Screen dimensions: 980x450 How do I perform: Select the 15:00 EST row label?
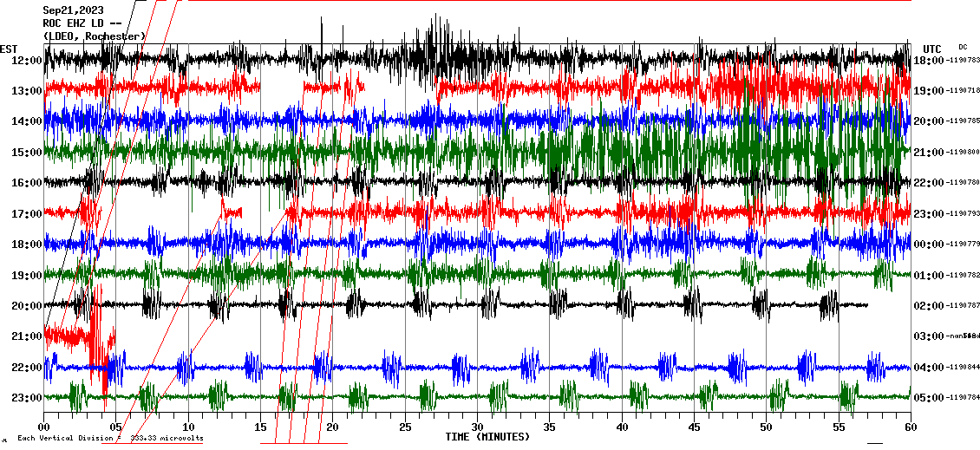pyautogui.click(x=27, y=153)
